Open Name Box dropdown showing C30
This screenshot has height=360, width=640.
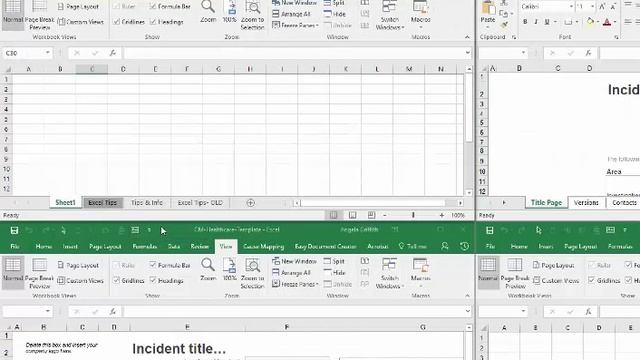[x=48, y=53]
